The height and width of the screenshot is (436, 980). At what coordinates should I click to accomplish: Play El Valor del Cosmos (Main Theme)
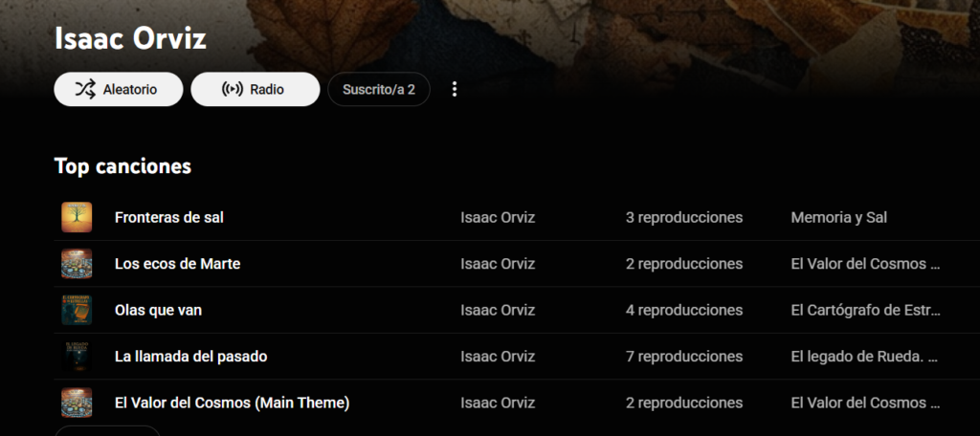coord(232,403)
